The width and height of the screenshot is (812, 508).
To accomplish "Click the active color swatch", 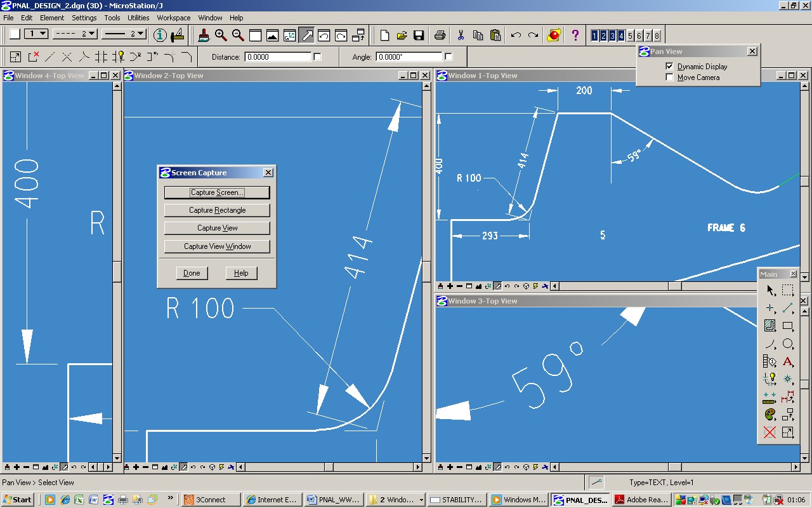I will [15, 34].
